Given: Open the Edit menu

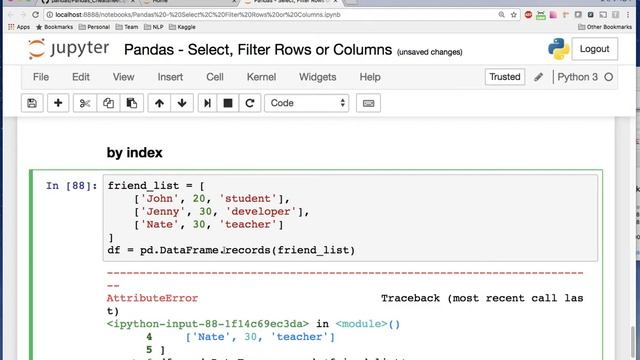Looking at the screenshot, I should [x=81, y=77].
